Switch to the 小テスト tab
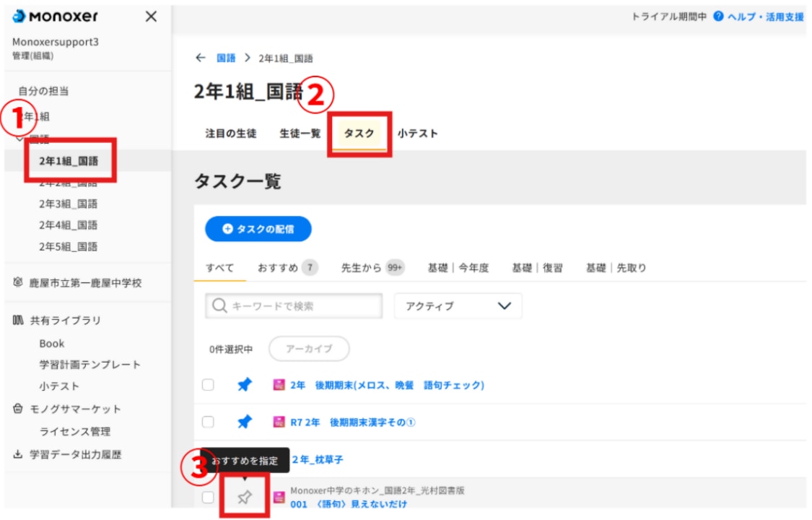Screen dimensions: 812x520 tap(417, 134)
